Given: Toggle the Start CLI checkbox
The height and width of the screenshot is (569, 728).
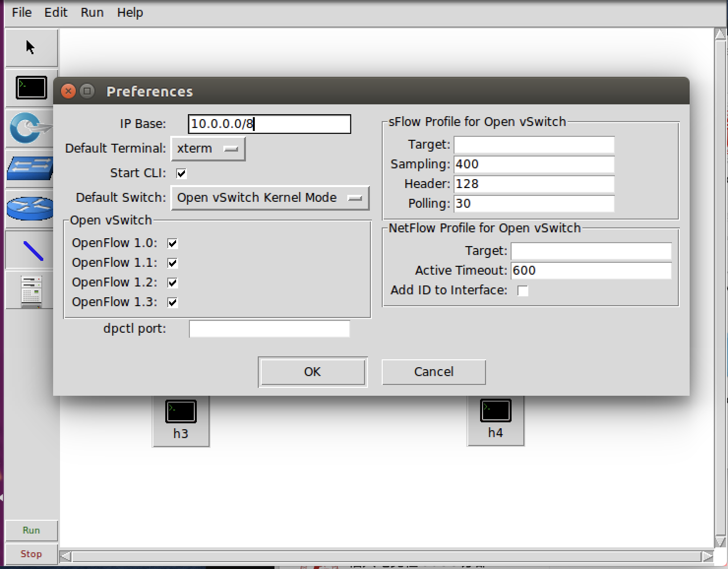Looking at the screenshot, I should point(182,173).
